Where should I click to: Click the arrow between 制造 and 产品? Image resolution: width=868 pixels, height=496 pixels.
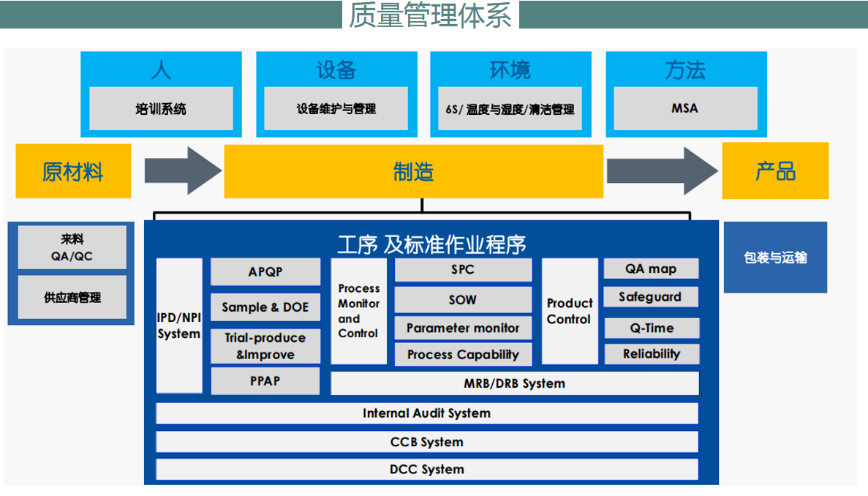click(662, 170)
